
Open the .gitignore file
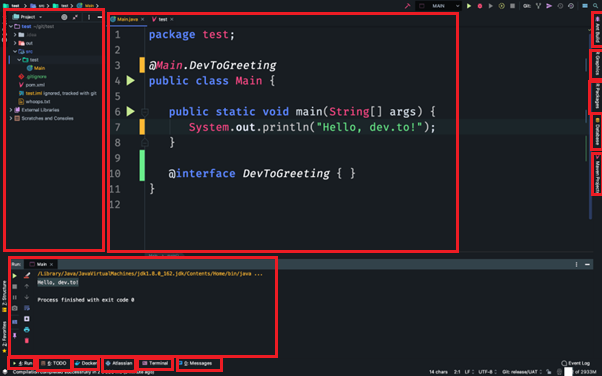click(x=33, y=76)
